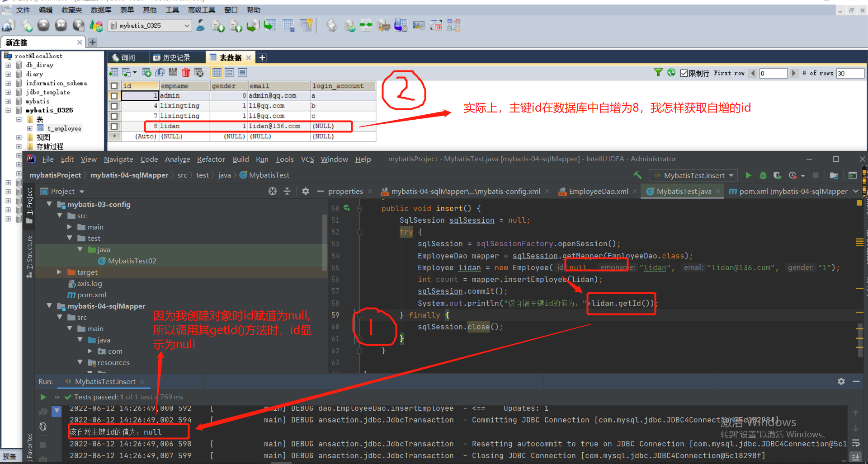This screenshot has height=464, width=868.
Task: Show hidden editor tabs chevron
Action: point(855,191)
